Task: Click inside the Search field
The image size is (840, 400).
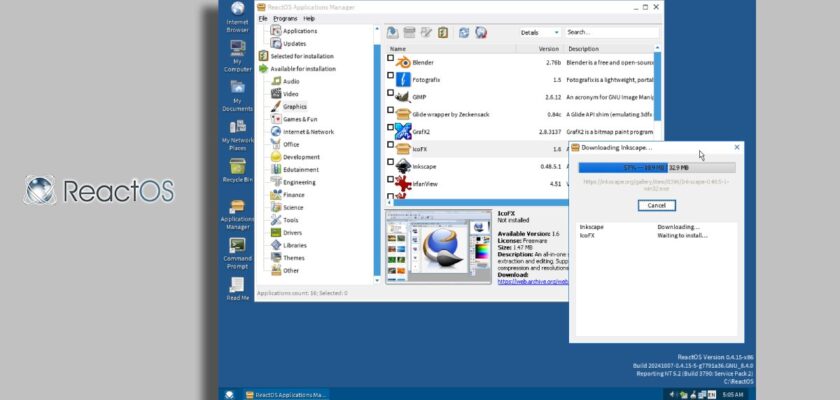Action: click(x=612, y=33)
